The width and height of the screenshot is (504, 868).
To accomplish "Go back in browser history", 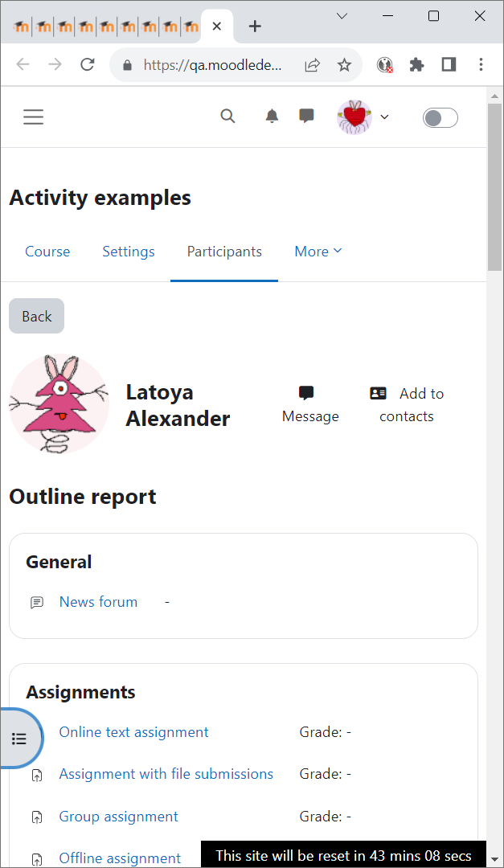I will 23,65.
